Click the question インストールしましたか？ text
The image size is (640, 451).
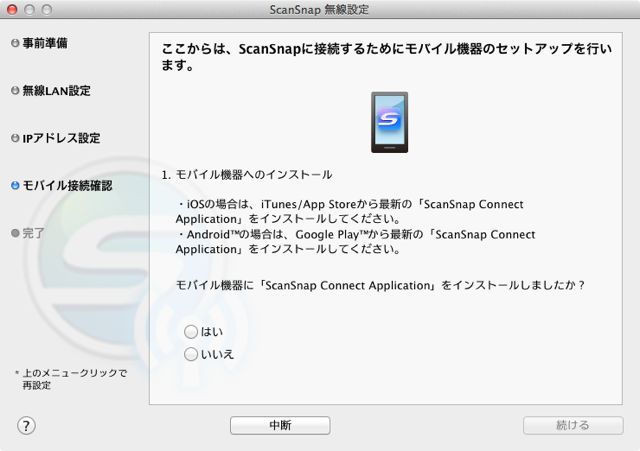coord(380,285)
